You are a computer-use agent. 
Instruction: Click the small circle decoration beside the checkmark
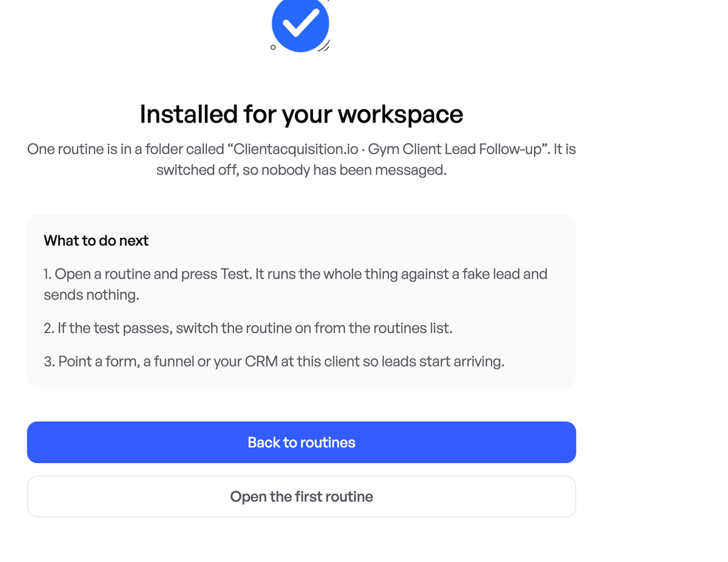273,47
